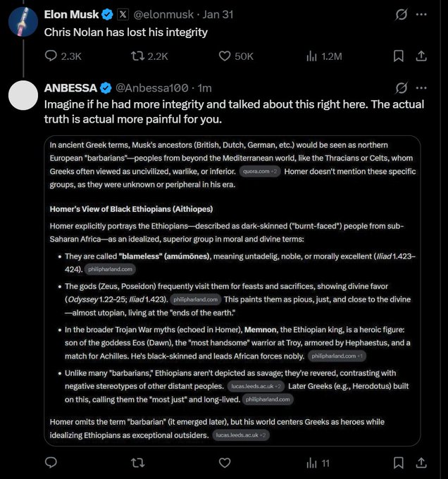This screenshot has height=479, width=448.
Task: Open Grok icon on Elon Musk's post
Action: [x=399, y=14]
